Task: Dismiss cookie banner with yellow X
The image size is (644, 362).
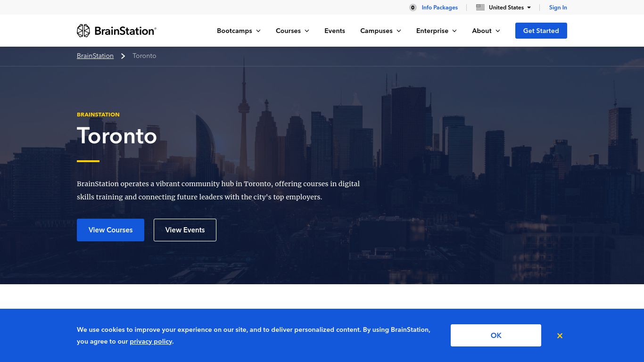Action: (560, 336)
